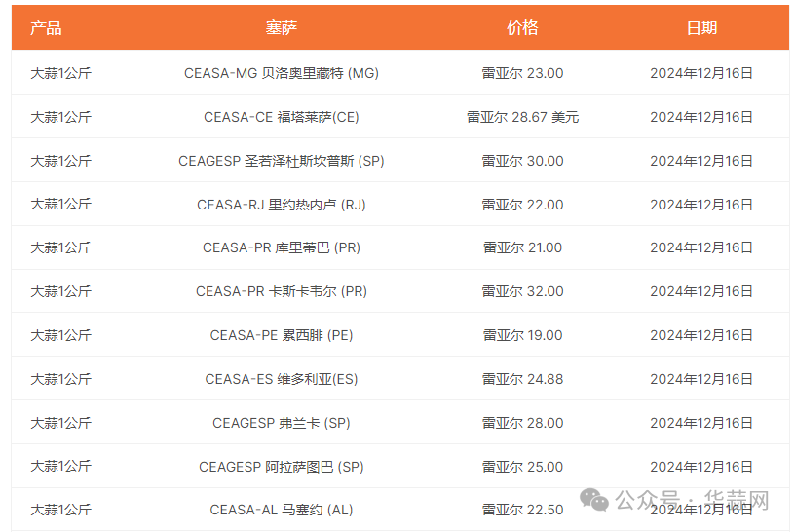Screen dimensions: 795x532
Task: Select CEASA-PR 卡斯卡韦尔 (PR) cell
Action: tap(282, 291)
